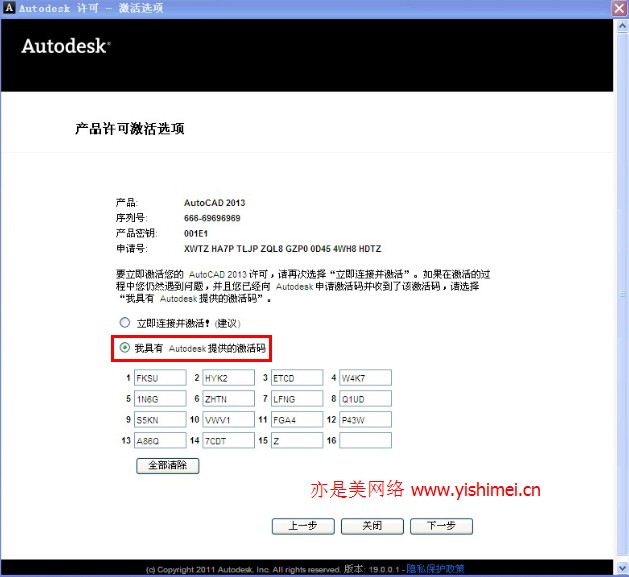Click activation code field 5 containing 1N6G
Image resolution: width=629 pixels, height=577 pixels.
[160, 399]
